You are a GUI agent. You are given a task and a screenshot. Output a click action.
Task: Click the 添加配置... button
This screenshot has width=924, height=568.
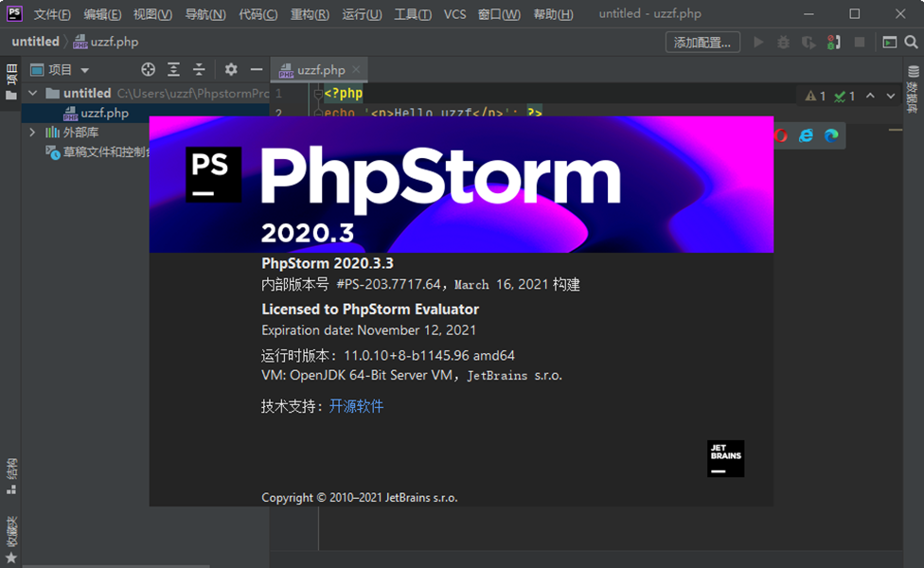coord(702,43)
